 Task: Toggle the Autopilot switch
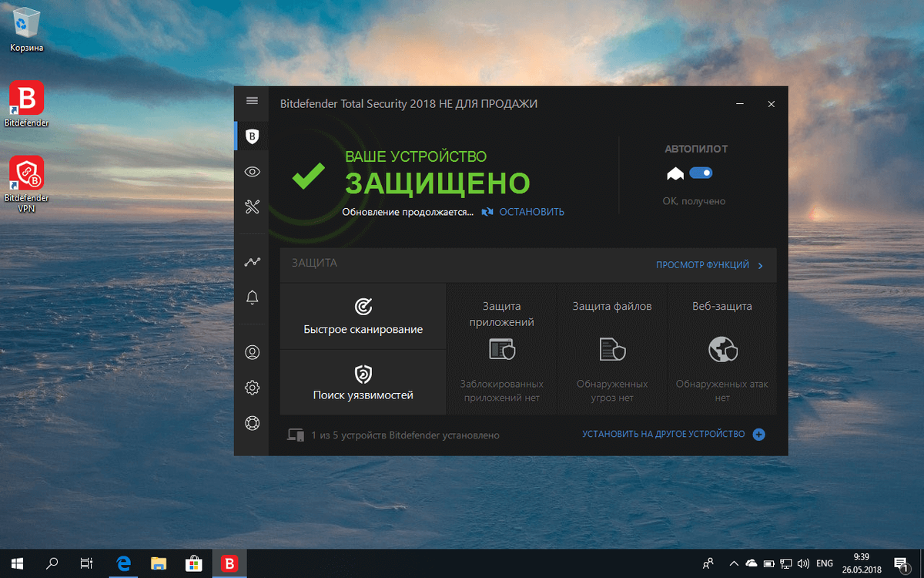(x=701, y=173)
